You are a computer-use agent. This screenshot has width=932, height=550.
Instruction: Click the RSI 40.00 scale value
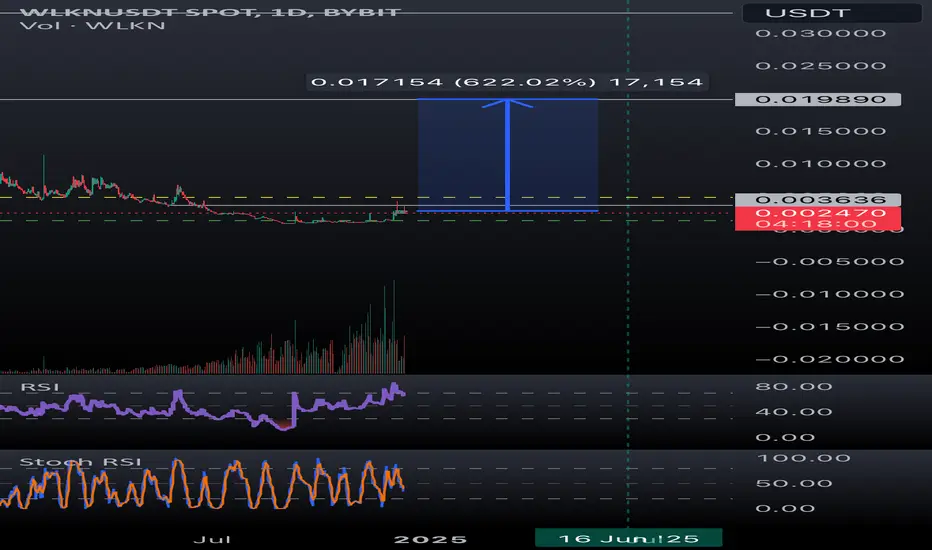point(794,412)
